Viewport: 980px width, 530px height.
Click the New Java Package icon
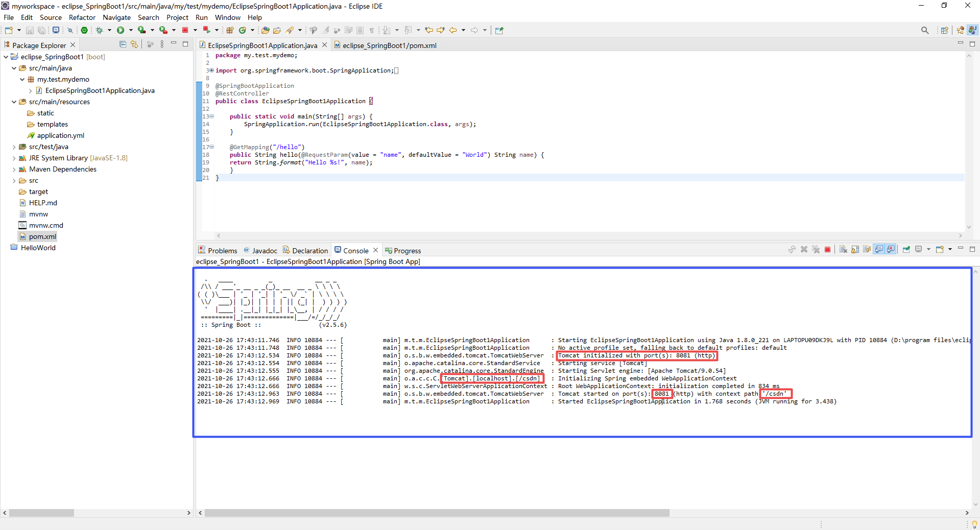point(230,31)
